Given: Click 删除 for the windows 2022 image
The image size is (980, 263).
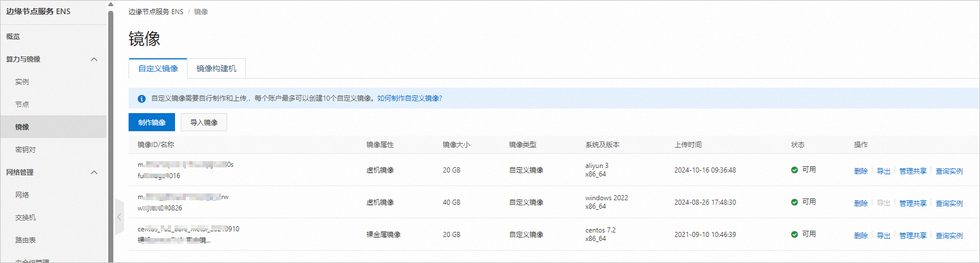Looking at the screenshot, I should click(861, 203).
